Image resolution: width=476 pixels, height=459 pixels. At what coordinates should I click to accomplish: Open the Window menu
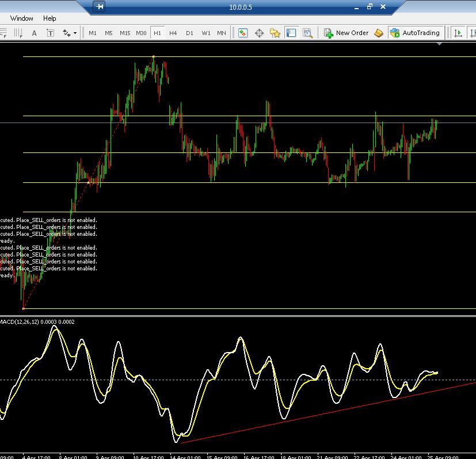[x=21, y=18]
